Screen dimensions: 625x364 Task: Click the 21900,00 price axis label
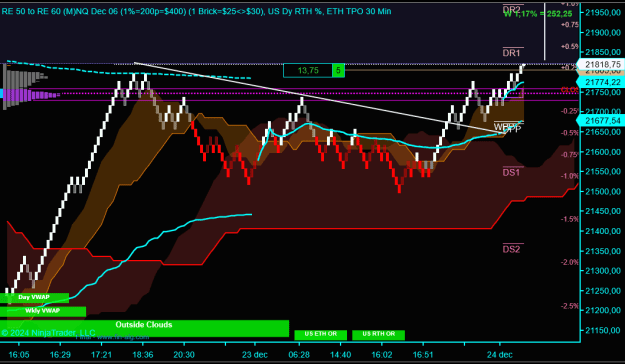603,33
